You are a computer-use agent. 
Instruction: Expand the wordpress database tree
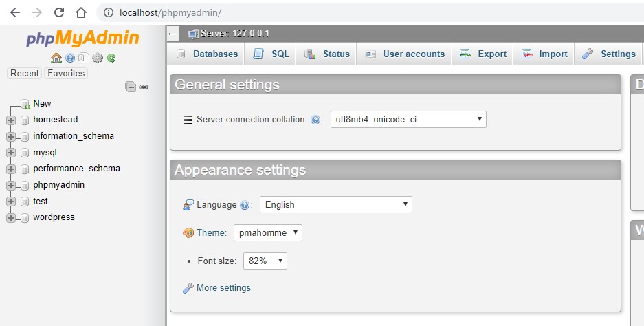tap(11, 218)
